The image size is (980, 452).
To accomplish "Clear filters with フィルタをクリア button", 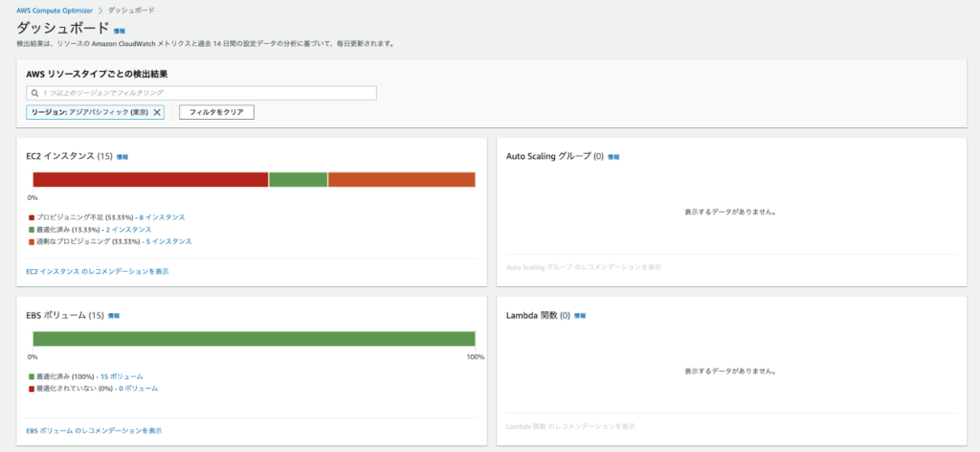I will tap(216, 113).
